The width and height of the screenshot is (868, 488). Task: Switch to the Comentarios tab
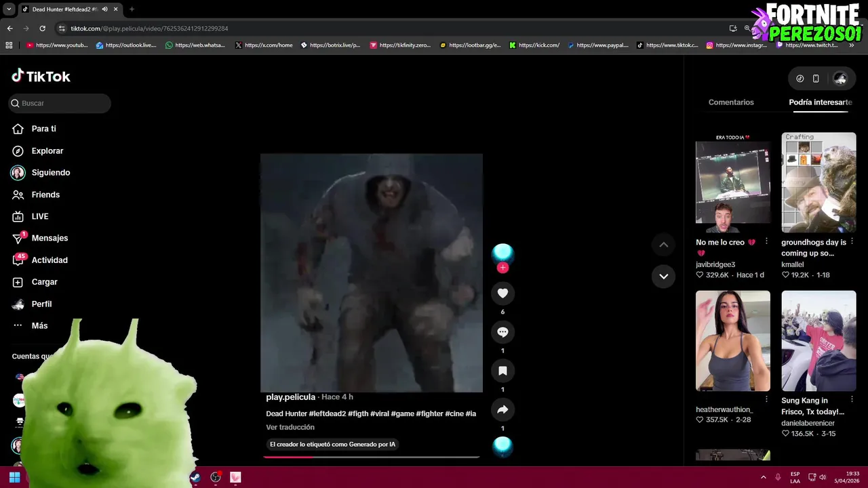tap(731, 102)
